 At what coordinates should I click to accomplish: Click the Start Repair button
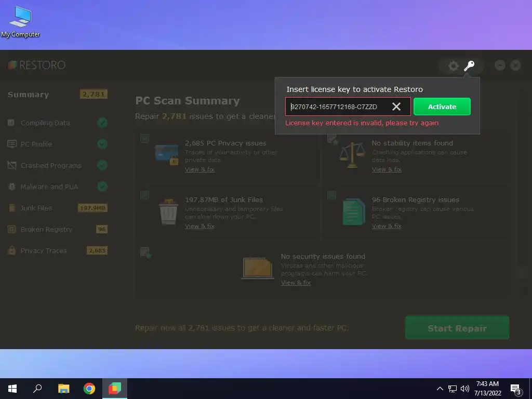(x=457, y=328)
